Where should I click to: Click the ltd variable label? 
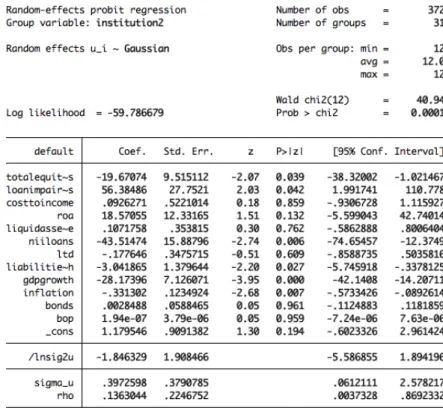[x=65, y=254]
